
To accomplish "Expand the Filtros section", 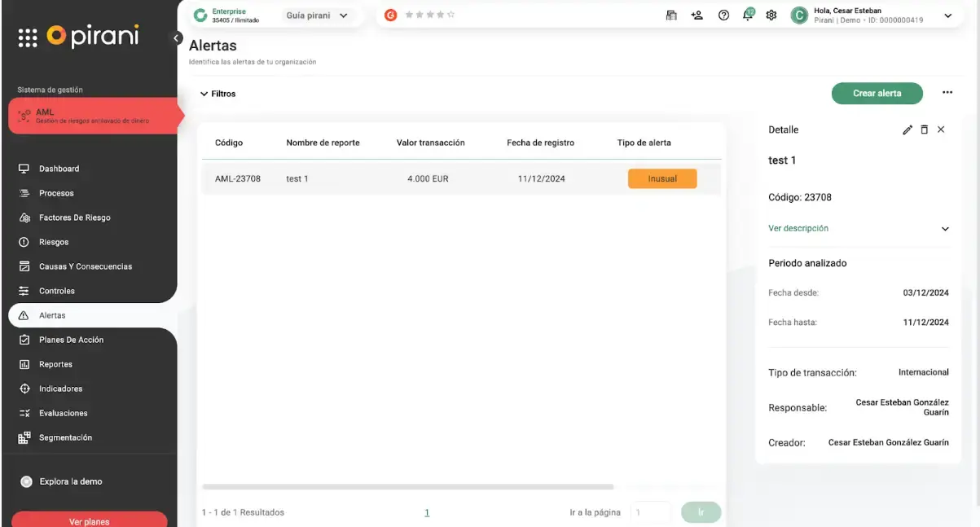I will coord(218,94).
